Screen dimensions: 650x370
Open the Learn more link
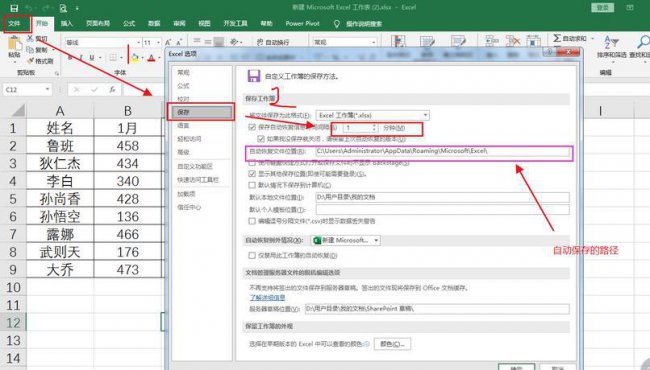[x=267, y=297]
